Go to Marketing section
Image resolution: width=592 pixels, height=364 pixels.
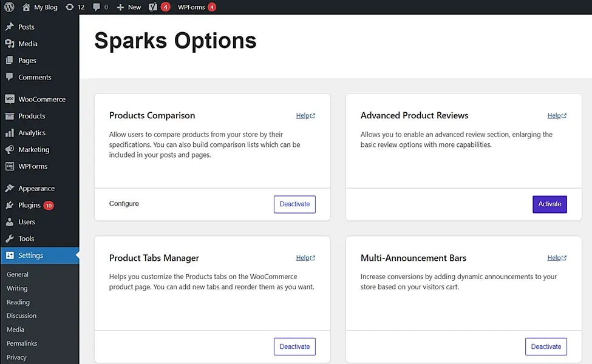tap(33, 149)
